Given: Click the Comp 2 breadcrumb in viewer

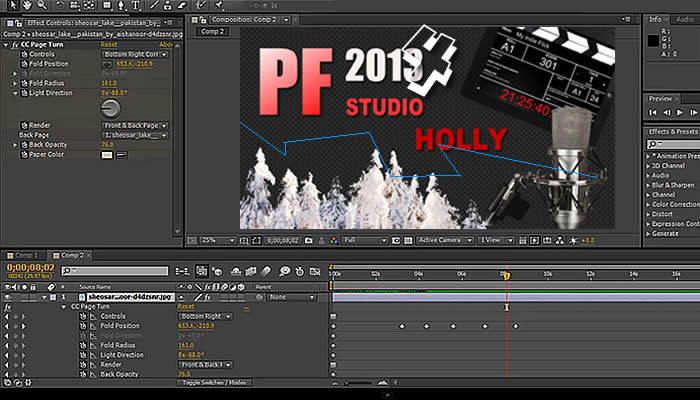Looking at the screenshot, I should (212, 31).
